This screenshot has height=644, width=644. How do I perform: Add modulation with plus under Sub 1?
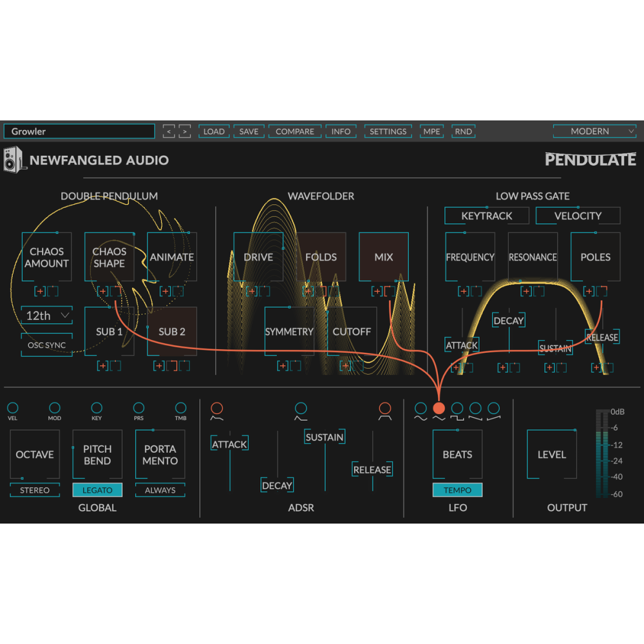pos(102,366)
